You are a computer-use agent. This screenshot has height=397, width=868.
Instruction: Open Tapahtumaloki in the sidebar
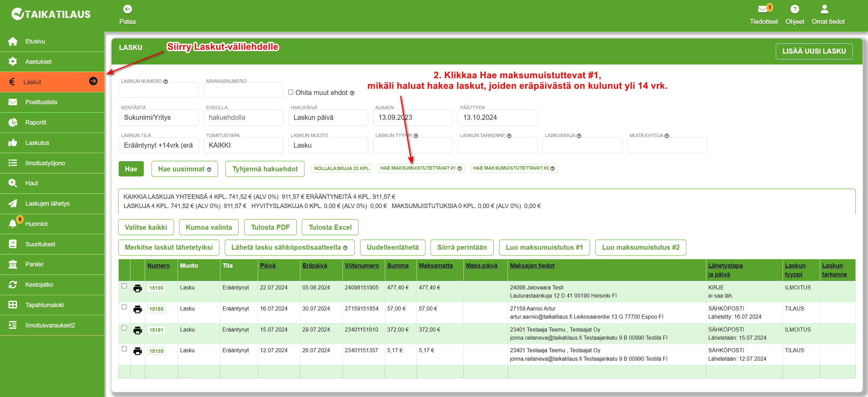click(x=52, y=305)
